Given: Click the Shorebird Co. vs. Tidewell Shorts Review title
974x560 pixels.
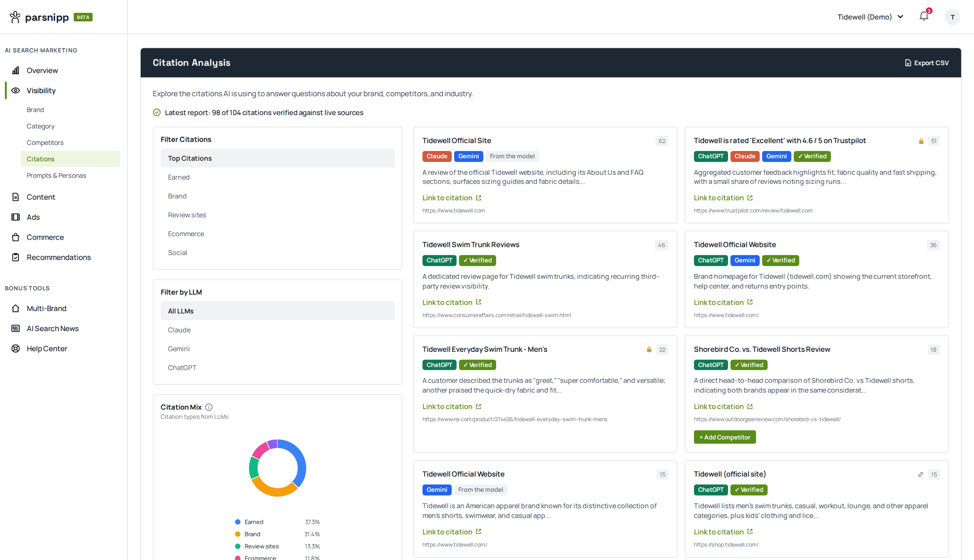Looking at the screenshot, I should (762, 349).
